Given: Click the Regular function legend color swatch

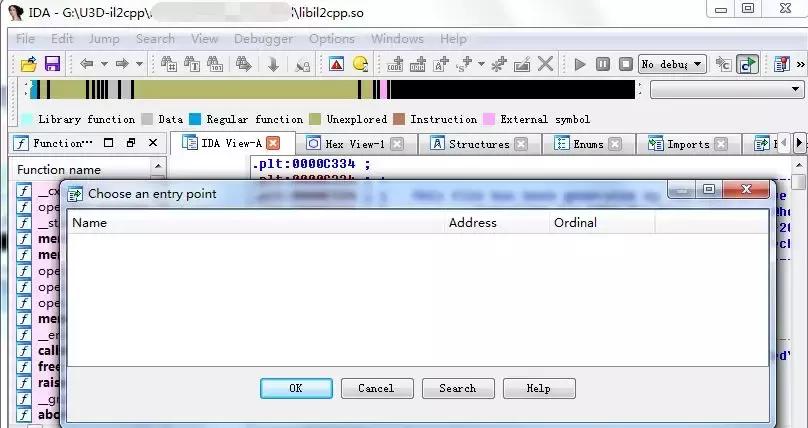Looking at the screenshot, I should pyautogui.click(x=195, y=119).
